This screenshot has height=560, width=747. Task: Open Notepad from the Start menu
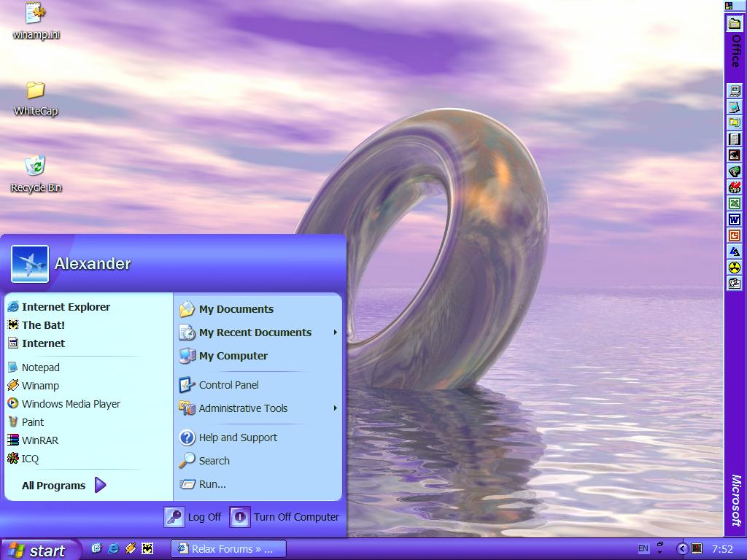(34, 367)
